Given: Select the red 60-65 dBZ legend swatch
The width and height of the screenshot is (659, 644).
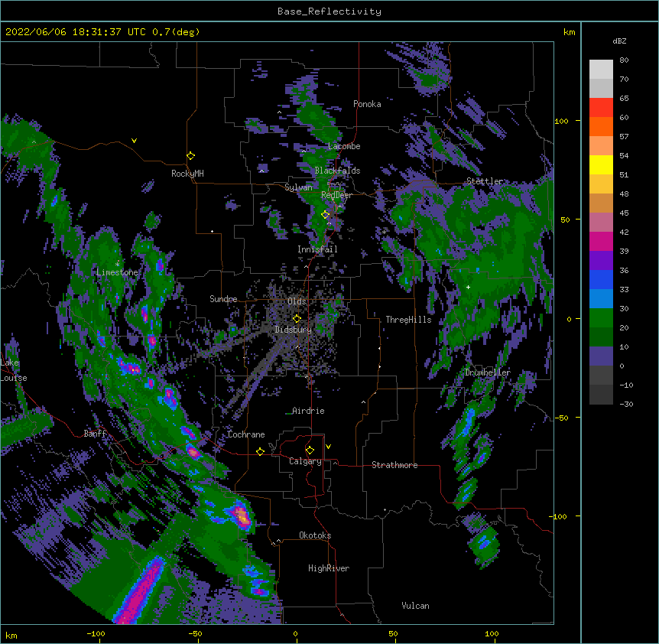Looking at the screenshot, I should 601,108.
